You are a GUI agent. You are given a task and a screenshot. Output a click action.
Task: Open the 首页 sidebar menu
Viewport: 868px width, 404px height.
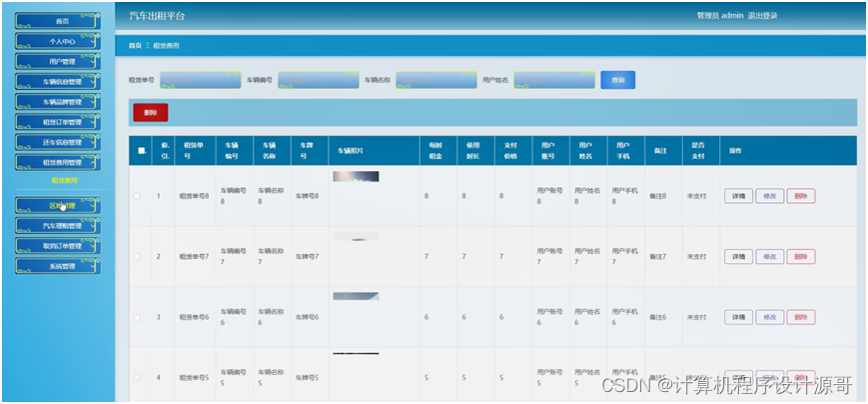click(x=58, y=21)
